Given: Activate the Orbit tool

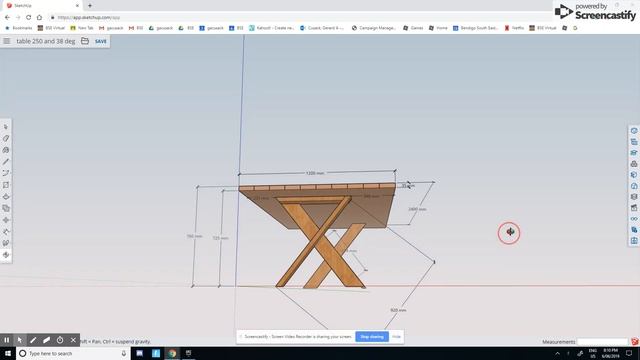Looking at the screenshot, I should click(x=6, y=255).
